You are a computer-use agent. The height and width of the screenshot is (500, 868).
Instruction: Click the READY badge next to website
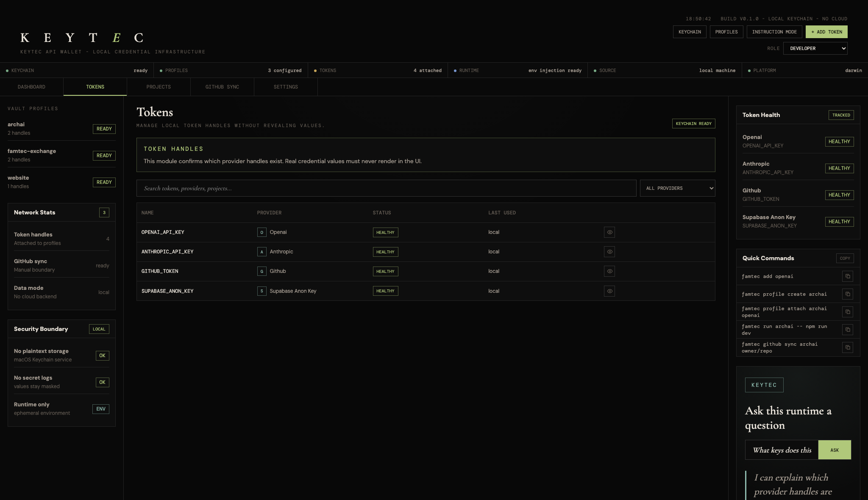click(x=104, y=182)
